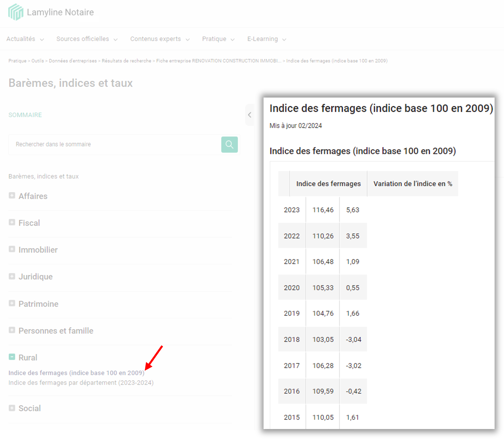The height and width of the screenshot is (439, 504).
Task: Open the Sources officielles menu
Action: coord(87,39)
